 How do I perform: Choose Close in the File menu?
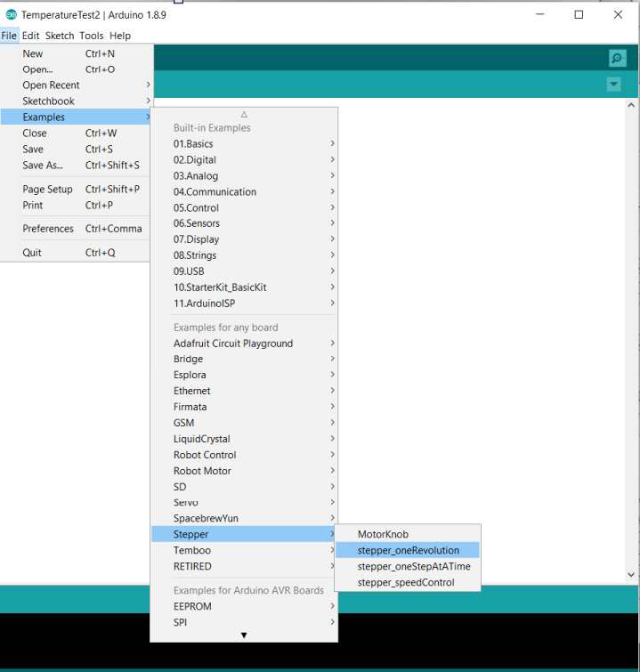[76, 134]
